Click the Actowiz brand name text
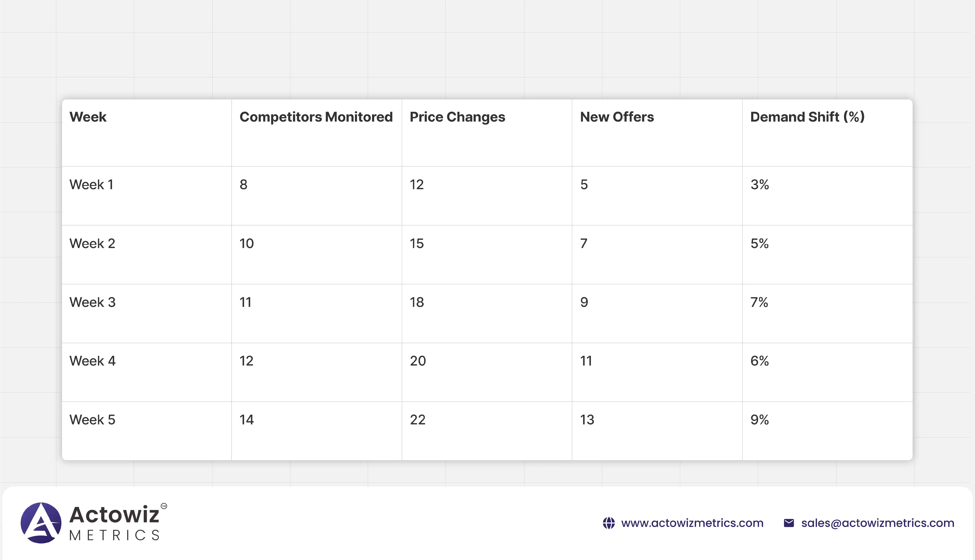Image resolution: width=975 pixels, height=560 pixels. 114,515
